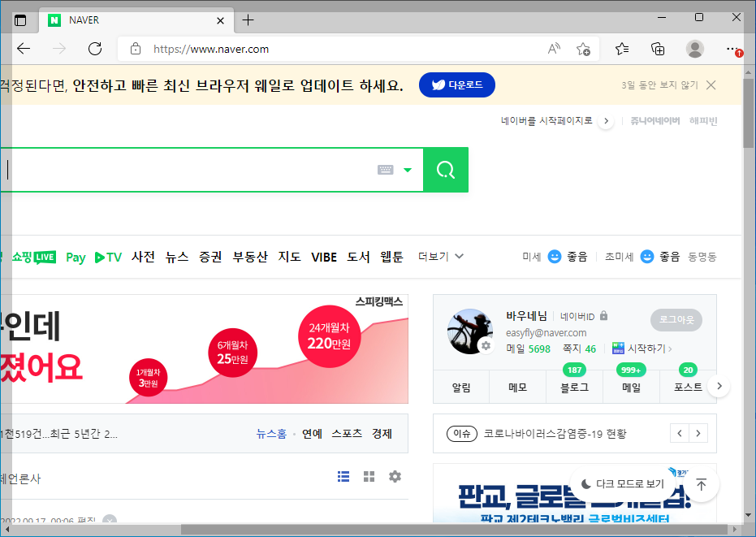This screenshot has height=537, width=756.
Task: Dismiss the Whale update banner
Action: tap(711, 85)
